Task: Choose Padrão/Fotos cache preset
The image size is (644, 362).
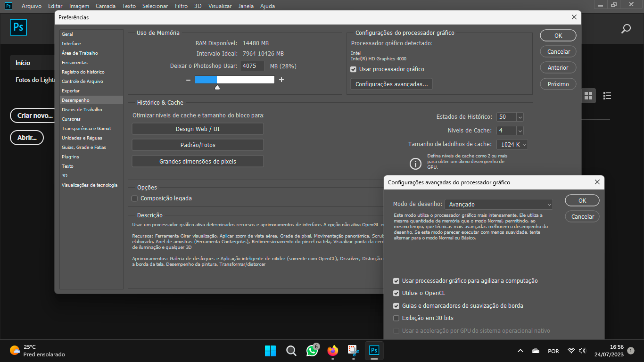Action: (198, 145)
